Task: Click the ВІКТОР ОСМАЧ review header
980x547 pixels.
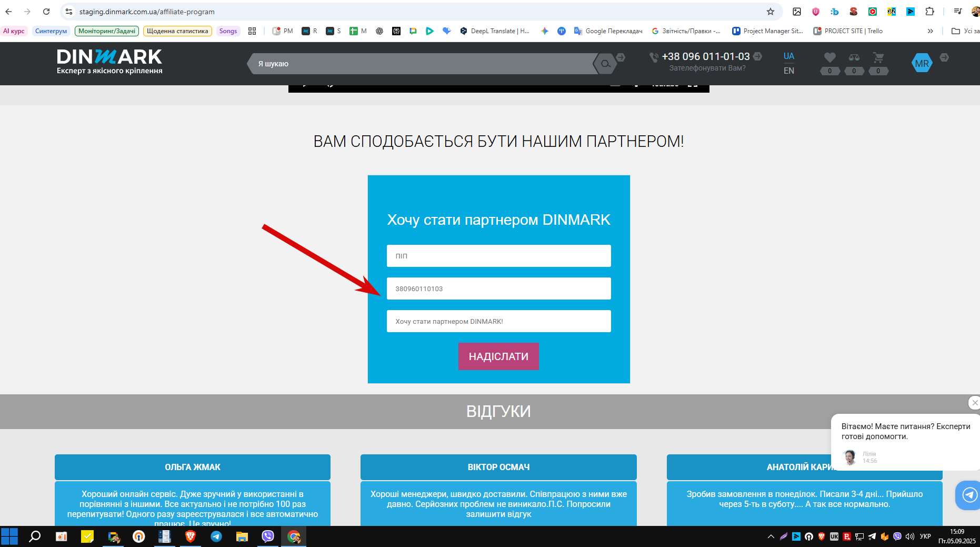Action: pyautogui.click(x=498, y=467)
